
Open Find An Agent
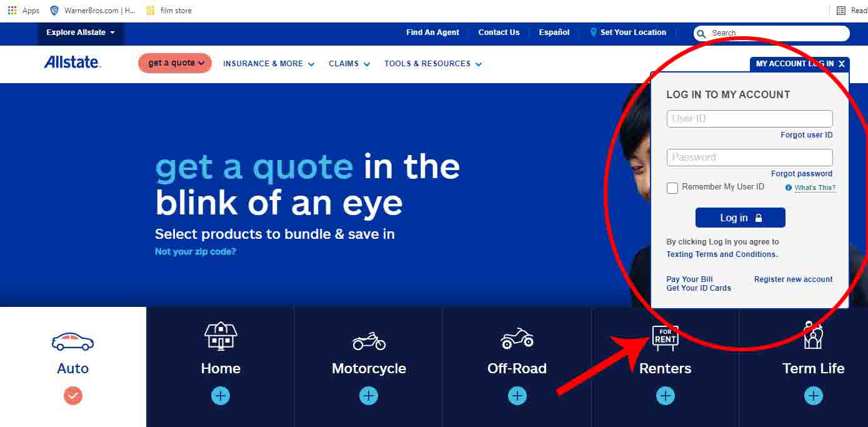[x=432, y=33]
